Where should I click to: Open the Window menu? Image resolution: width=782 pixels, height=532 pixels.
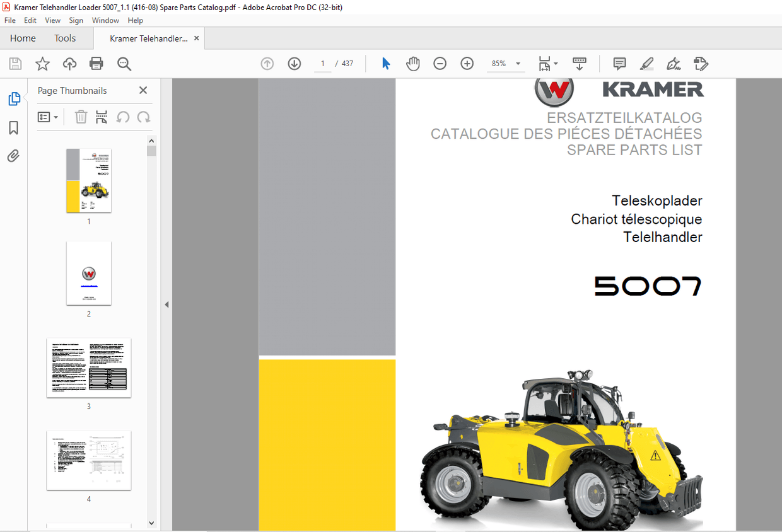[105, 20]
